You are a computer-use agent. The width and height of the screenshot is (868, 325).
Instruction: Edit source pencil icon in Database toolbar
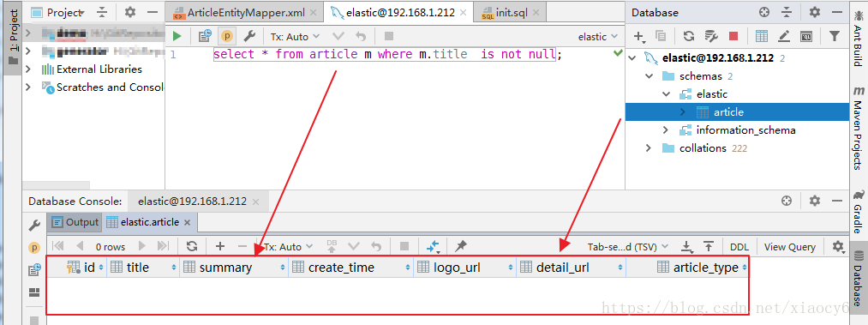(784, 37)
